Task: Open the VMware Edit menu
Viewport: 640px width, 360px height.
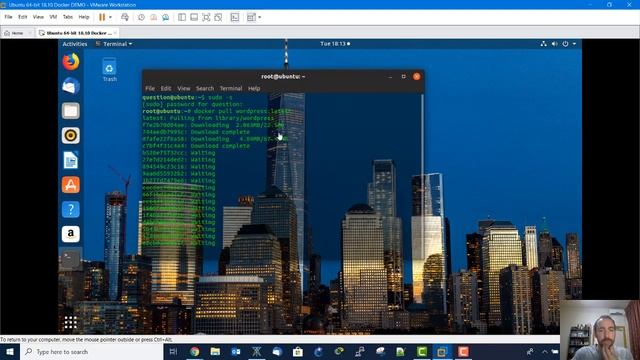Action: pyautogui.click(x=22, y=17)
